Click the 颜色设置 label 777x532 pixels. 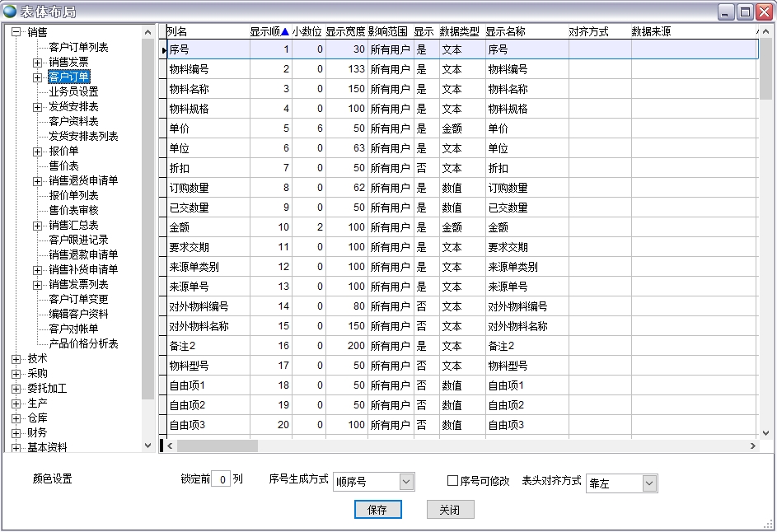point(53,479)
